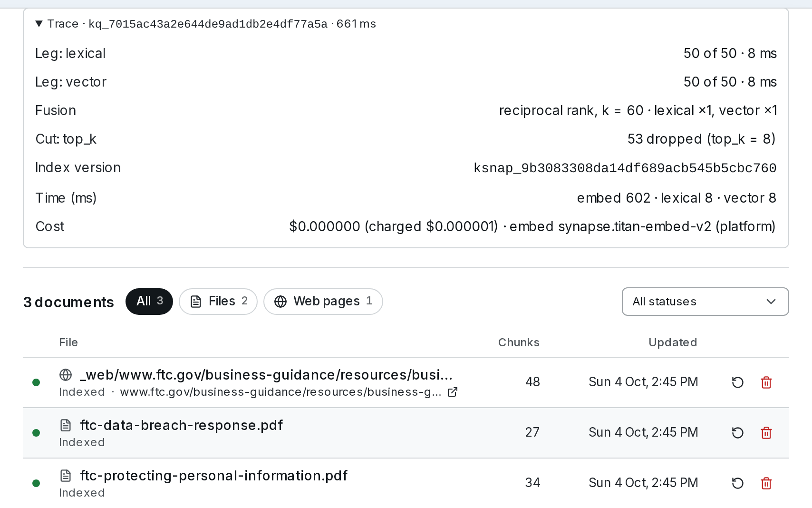This screenshot has width=812, height=508.
Task: Select the trace ID kq_7015ac43a2e644de9ad1db2e4df77a5a
Action: 208,24
